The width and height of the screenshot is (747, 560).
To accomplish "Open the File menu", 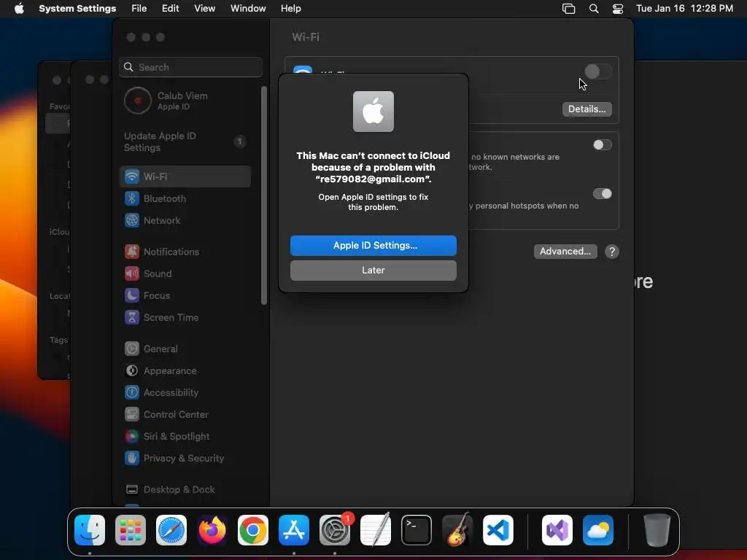I will coord(139,9).
